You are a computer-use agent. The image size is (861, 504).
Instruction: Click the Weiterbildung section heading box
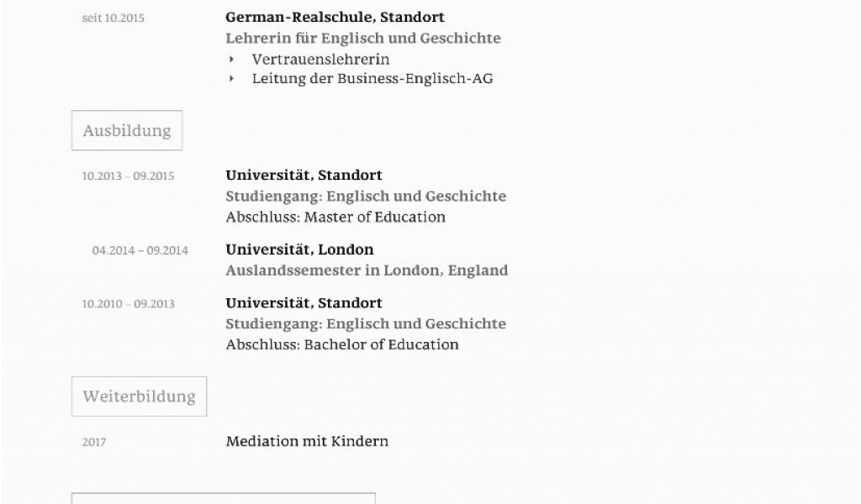(139, 396)
